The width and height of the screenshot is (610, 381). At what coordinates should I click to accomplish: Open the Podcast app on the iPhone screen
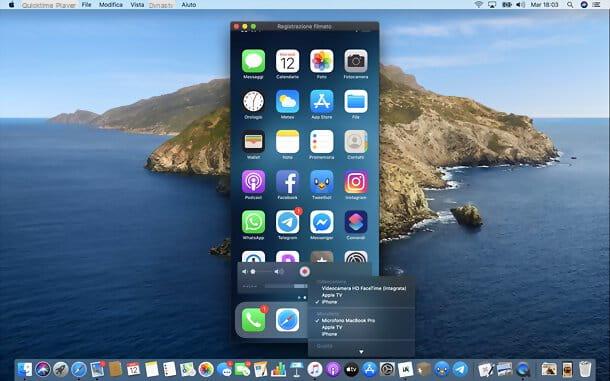pos(253,182)
